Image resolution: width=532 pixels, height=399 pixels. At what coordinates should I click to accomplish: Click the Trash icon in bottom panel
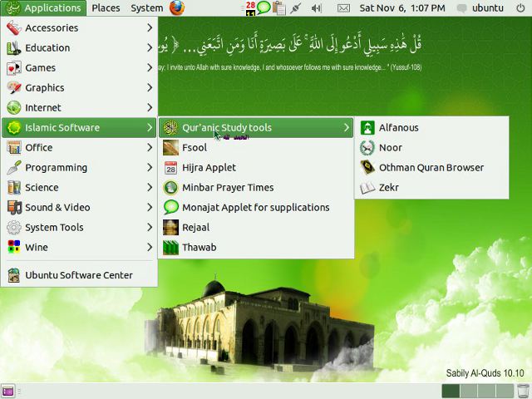(x=523, y=392)
